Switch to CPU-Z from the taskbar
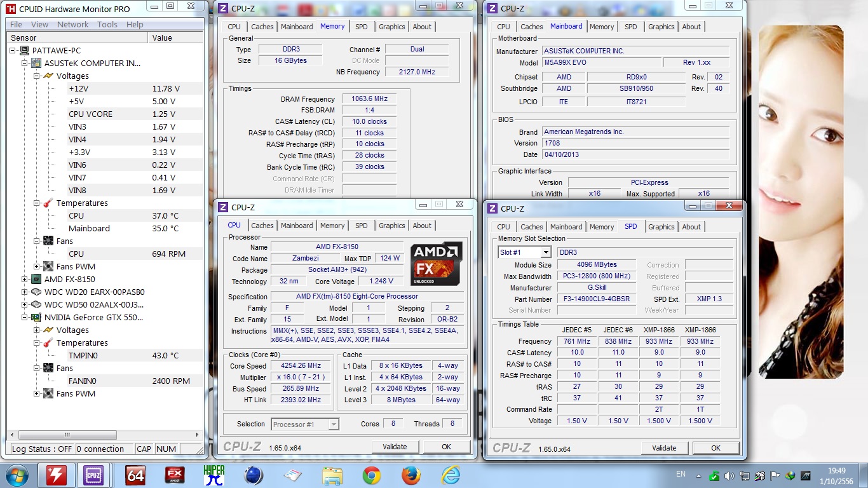Viewport: 868px width, 488px height. 94,475
